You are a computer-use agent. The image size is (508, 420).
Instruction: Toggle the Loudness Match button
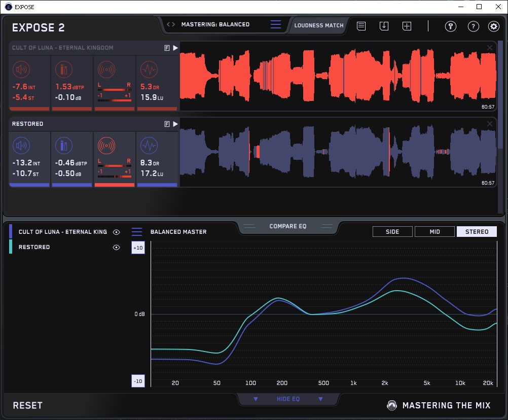coord(319,25)
